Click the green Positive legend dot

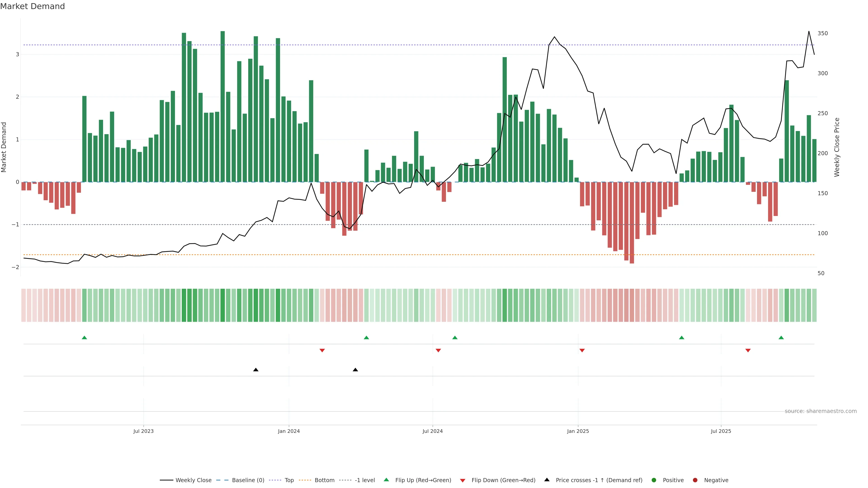pyautogui.click(x=654, y=480)
